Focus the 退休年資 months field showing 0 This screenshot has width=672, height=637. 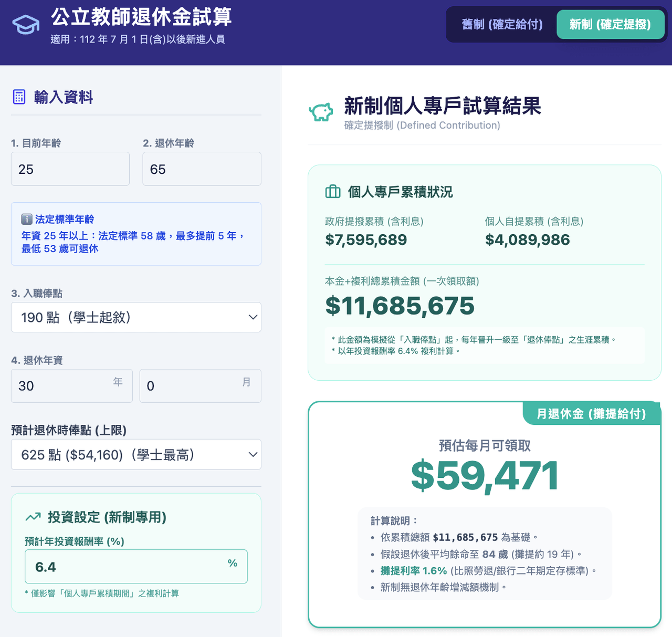[201, 385]
